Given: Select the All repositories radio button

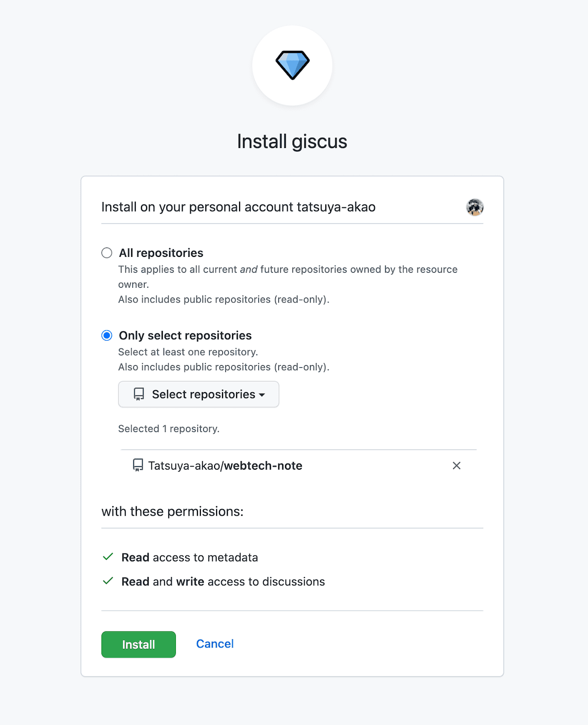Looking at the screenshot, I should pos(107,253).
